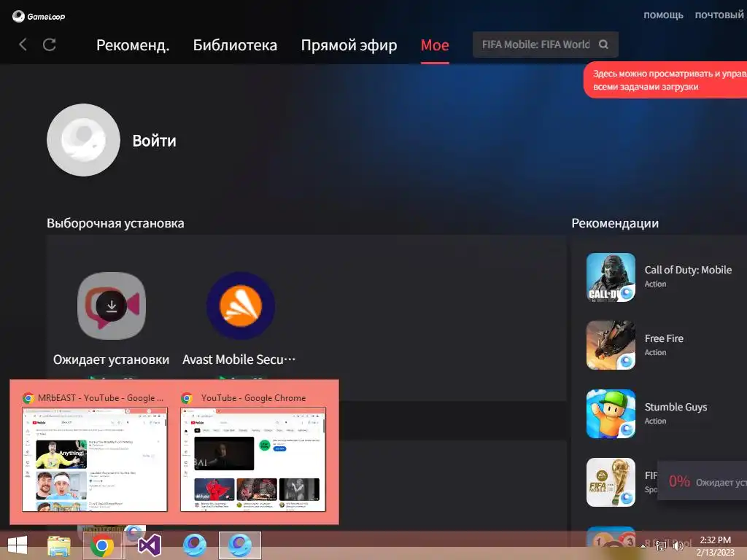Viewport: 747px width, 560px height.
Task: Click the volume speaker tray icon
Action: 678,545
